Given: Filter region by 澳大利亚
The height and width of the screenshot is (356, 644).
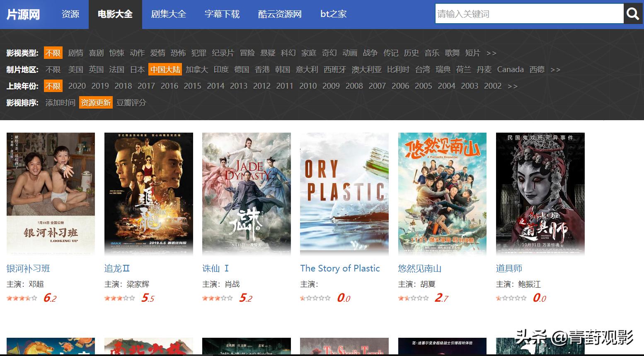Looking at the screenshot, I should point(367,70).
